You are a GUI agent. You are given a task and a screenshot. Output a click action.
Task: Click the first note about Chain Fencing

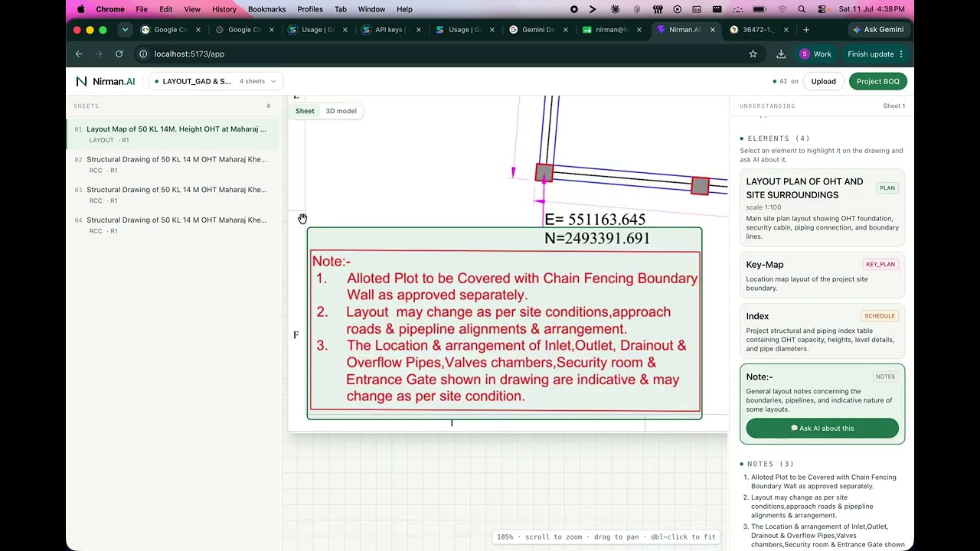(823, 481)
